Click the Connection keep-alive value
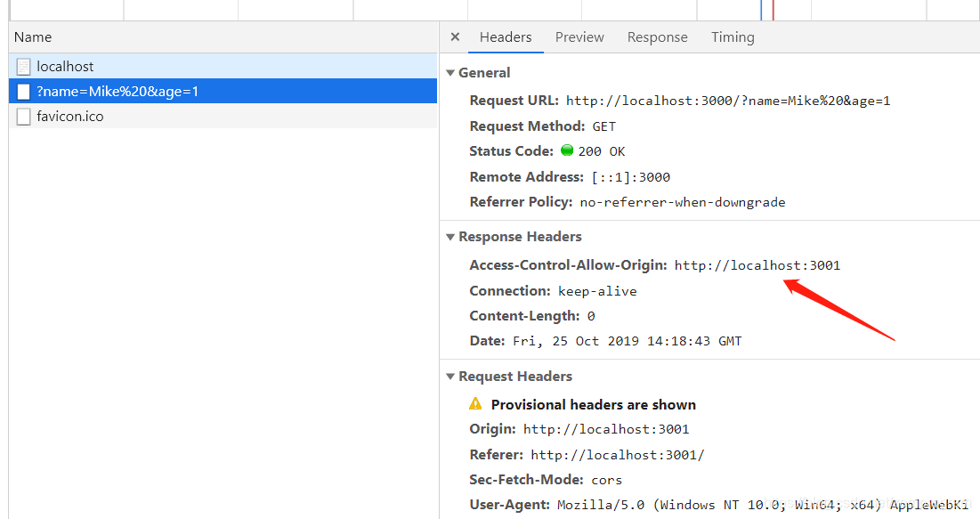Screen dimensions: 980x519 click(597, 291)
